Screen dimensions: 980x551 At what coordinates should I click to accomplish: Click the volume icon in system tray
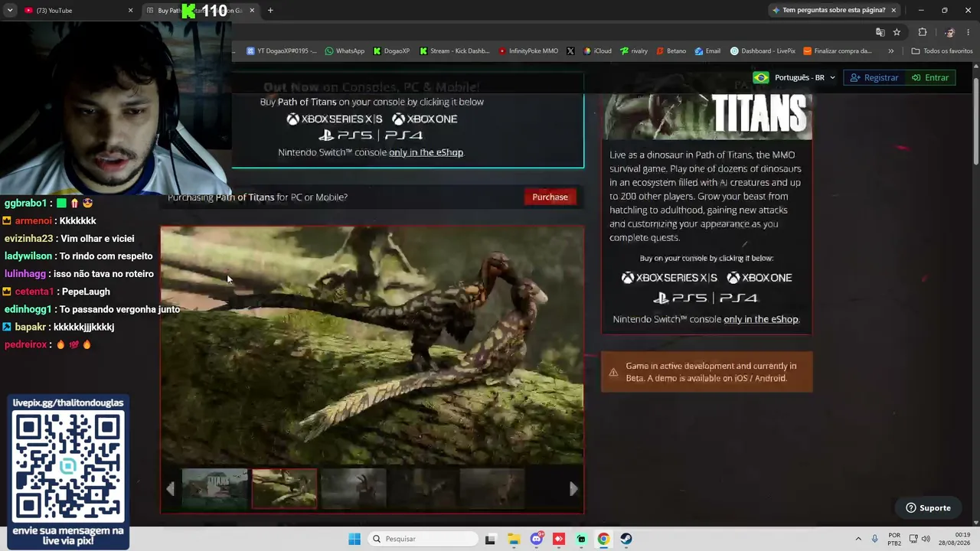tap(926, 539)
